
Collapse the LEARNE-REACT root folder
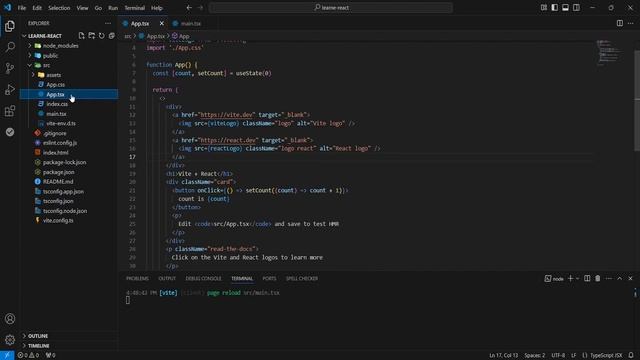tap(24, 36)
